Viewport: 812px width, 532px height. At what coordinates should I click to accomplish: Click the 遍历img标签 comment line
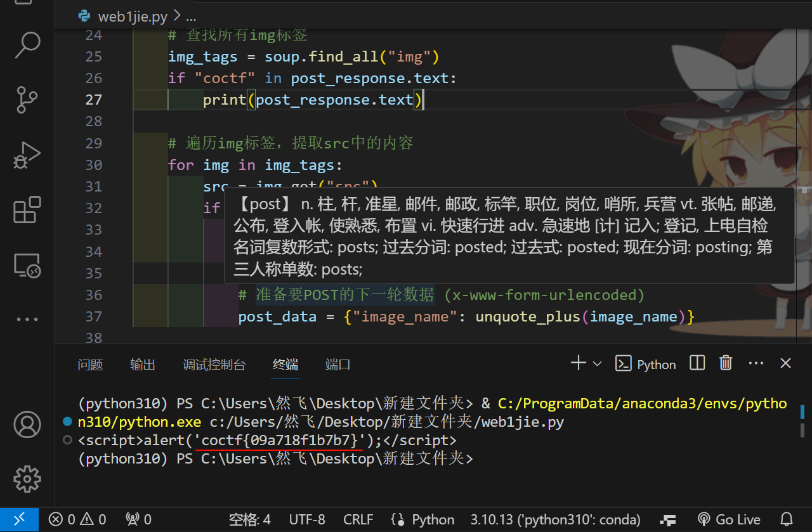[x=291, y=143]
